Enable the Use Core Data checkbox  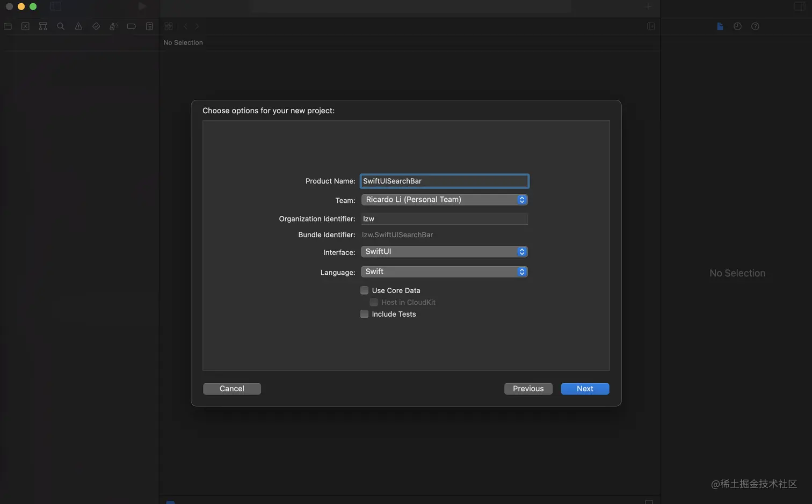(364, 290)
